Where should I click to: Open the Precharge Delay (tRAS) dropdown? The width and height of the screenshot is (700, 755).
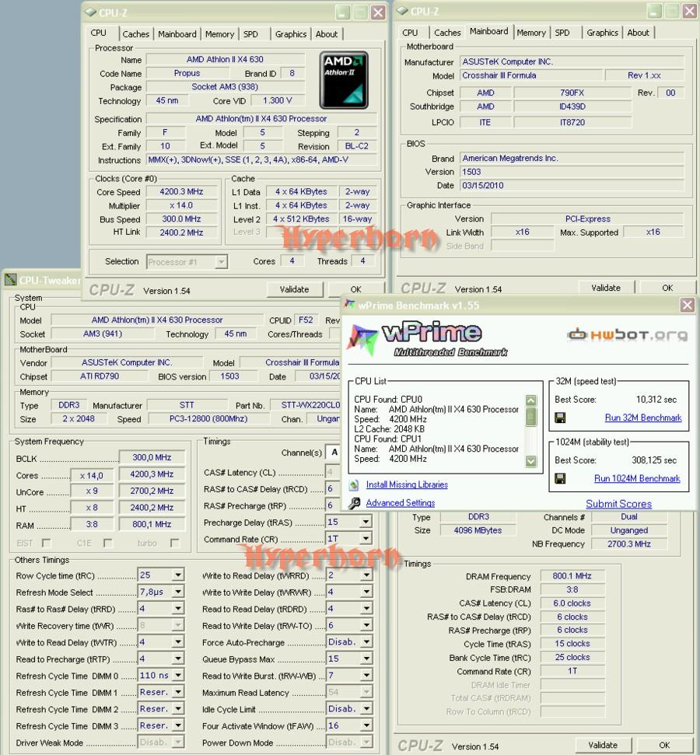pyautogui.click(x=366, y=522)
